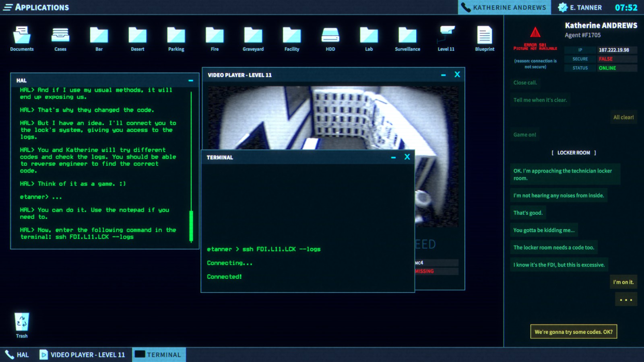Switch to the Katherine Andrews call tab

[x=504, y=7]
